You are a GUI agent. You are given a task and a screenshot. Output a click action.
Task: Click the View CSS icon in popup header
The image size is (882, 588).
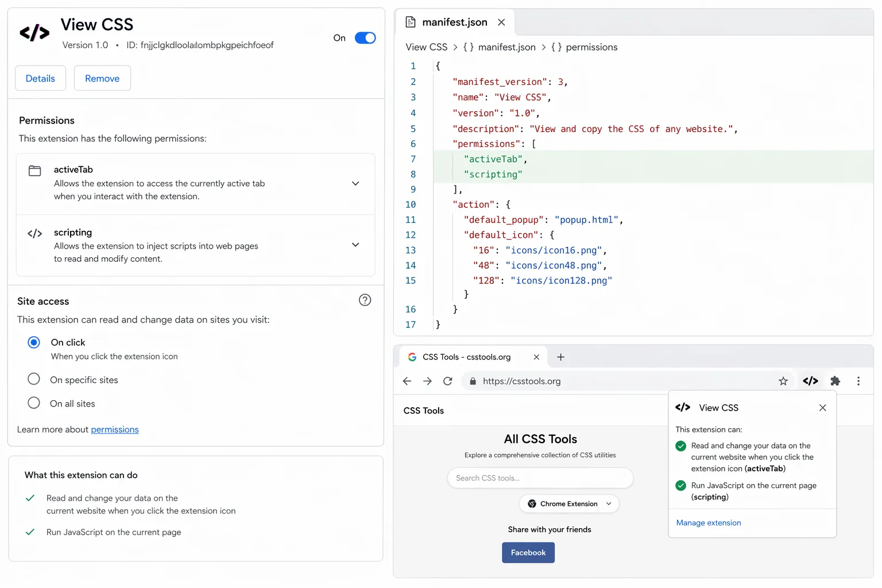683,408
